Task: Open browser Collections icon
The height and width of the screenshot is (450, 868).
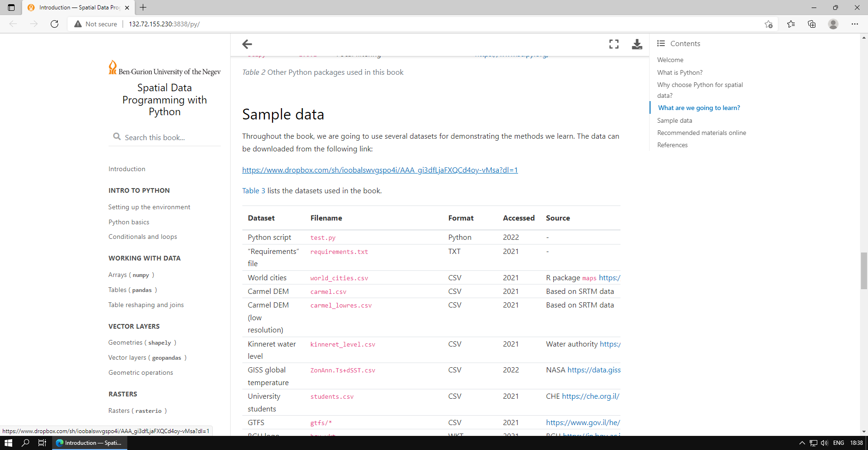Action: coord(812,24)
